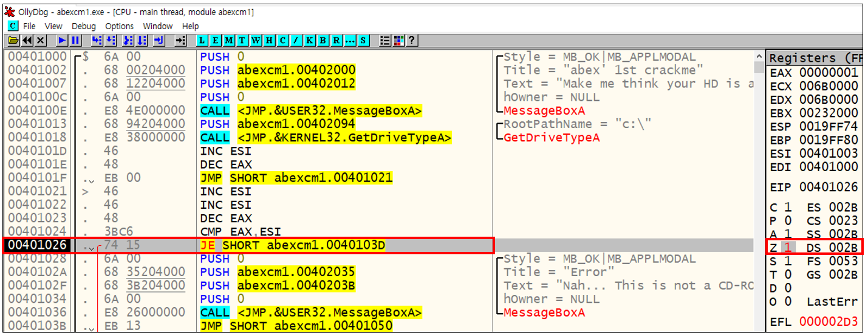Screen dimensions: 868x335
Task: Click the Help question mark icon
Action: tap(412, 41)
